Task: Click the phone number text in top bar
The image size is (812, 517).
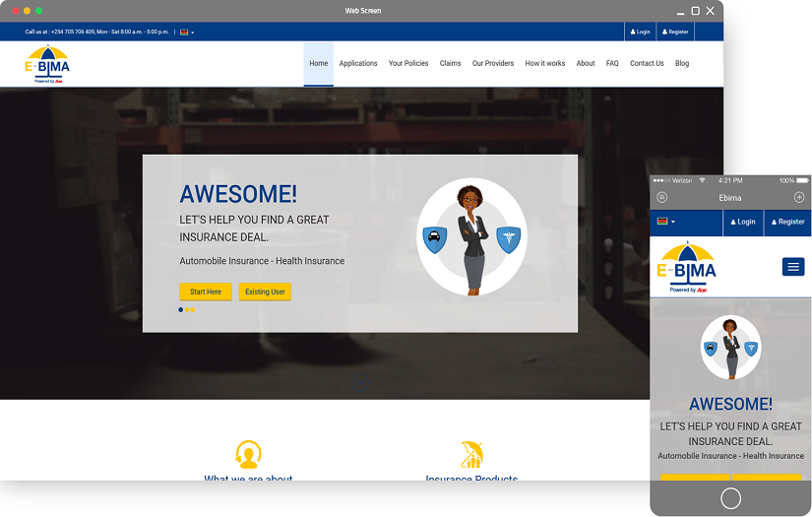Action: tap(73, 32)
